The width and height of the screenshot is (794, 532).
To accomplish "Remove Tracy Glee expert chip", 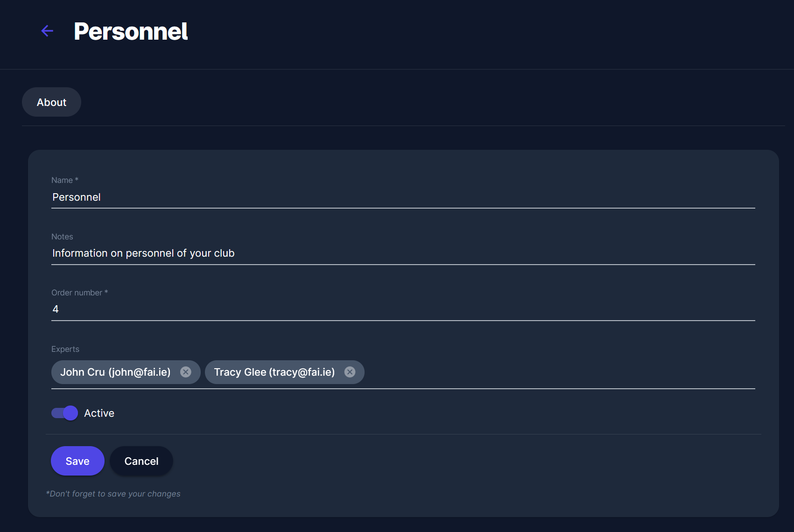I will 350,372.
